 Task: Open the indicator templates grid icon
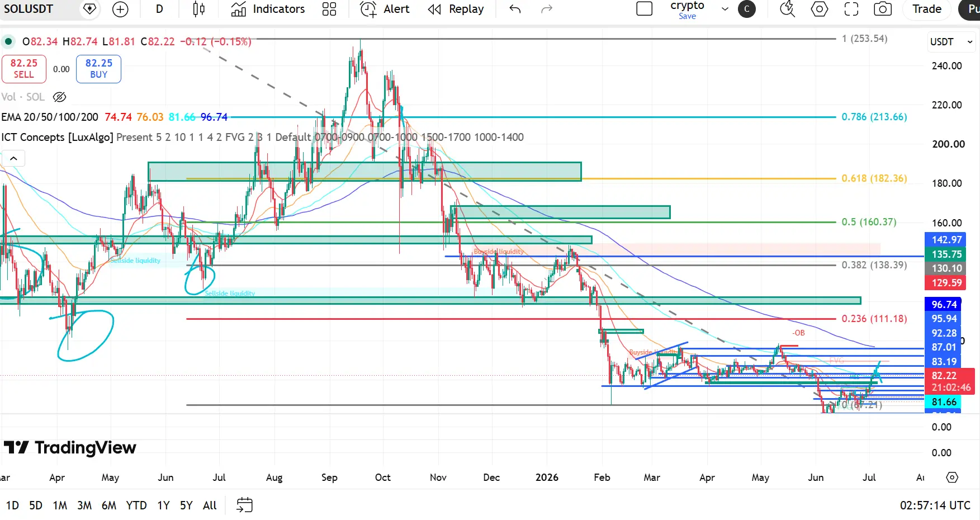pyautogui.click(x=329, y=9)
